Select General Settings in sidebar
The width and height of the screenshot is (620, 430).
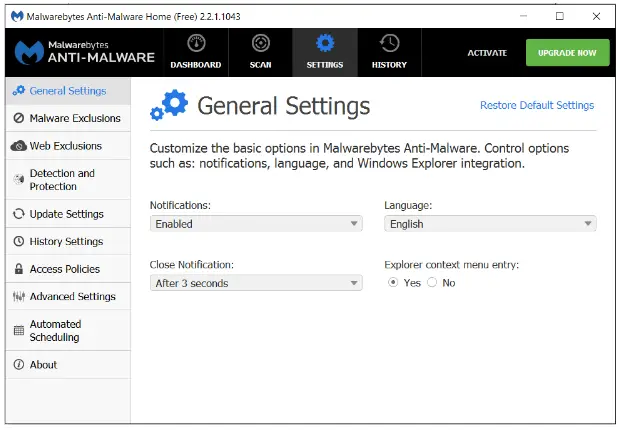(68, 91)
